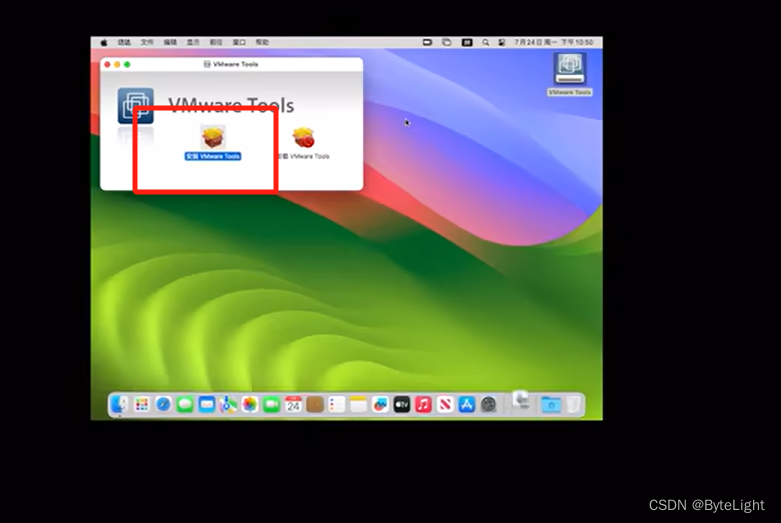Open the 窗口 (Window) menu
Viewport: 781px width, 523px height.
[239, 42]
